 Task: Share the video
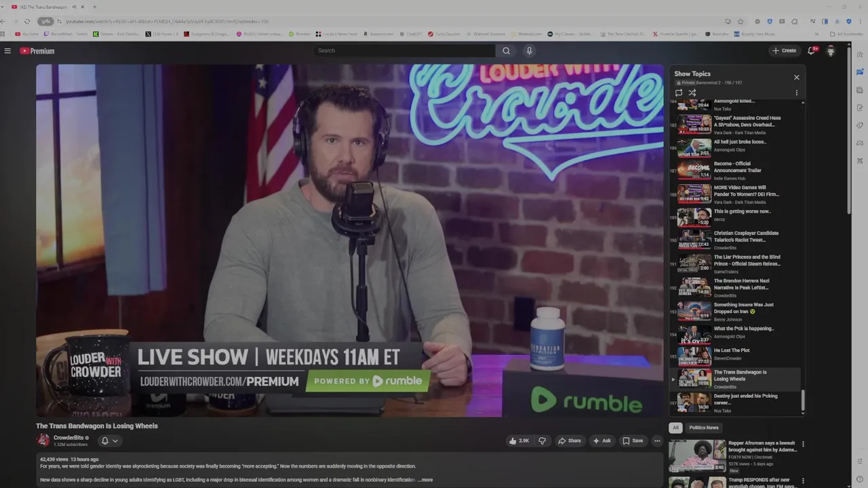(x=569, y=441)
